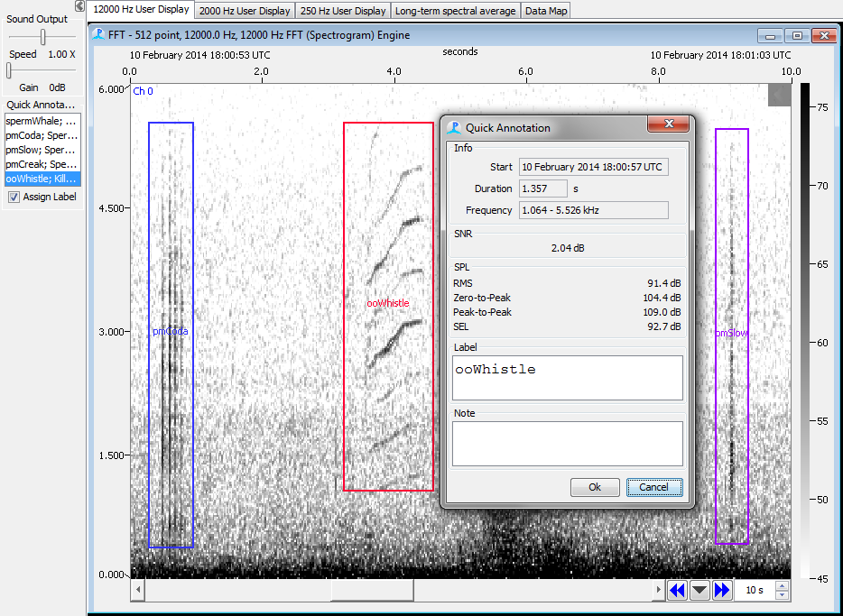Open the down-arrow display options button
Image resolution: width=843 pixels, height=616 pixels.
point(699,590)
